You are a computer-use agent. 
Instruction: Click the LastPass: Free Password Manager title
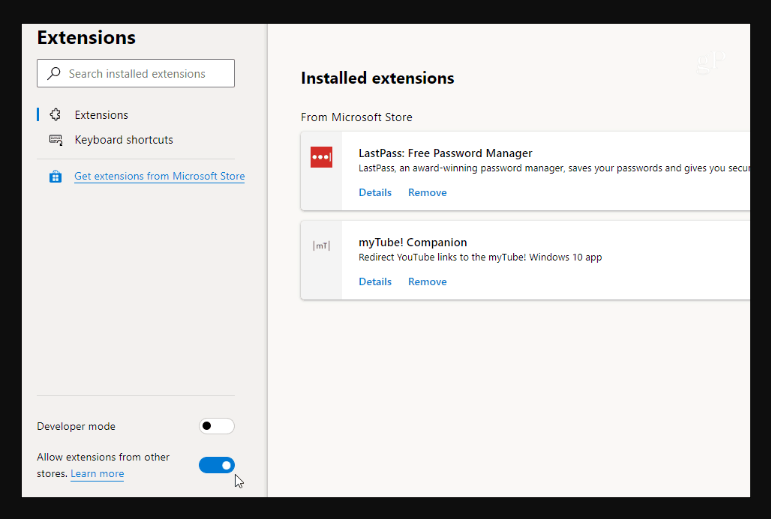click(445, 153)
